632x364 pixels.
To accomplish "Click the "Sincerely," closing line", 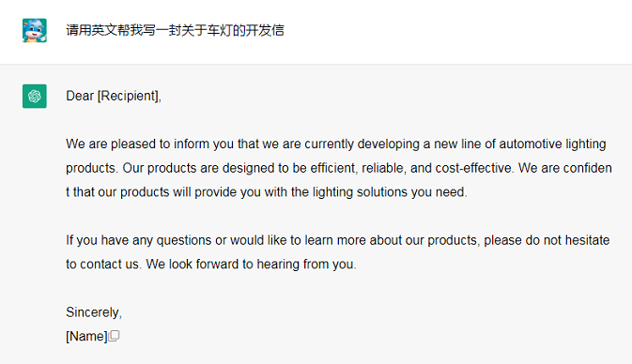I will point(94,312).
